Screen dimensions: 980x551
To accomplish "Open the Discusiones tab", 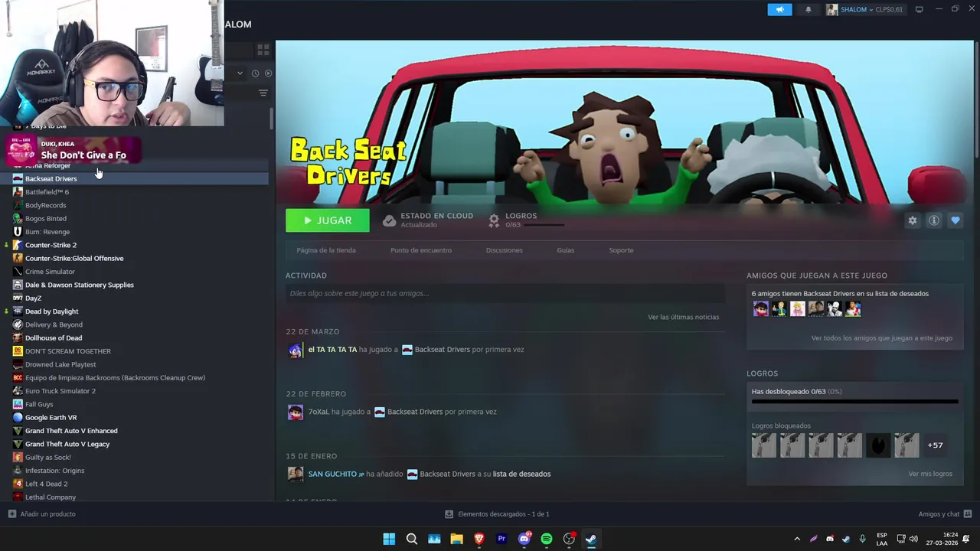I will [504, 250].
